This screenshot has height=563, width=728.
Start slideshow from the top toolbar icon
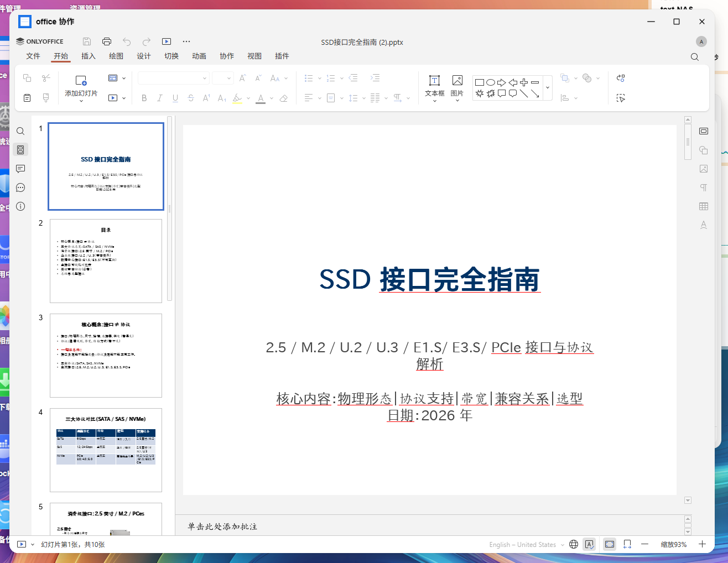[x=167, y=41]
